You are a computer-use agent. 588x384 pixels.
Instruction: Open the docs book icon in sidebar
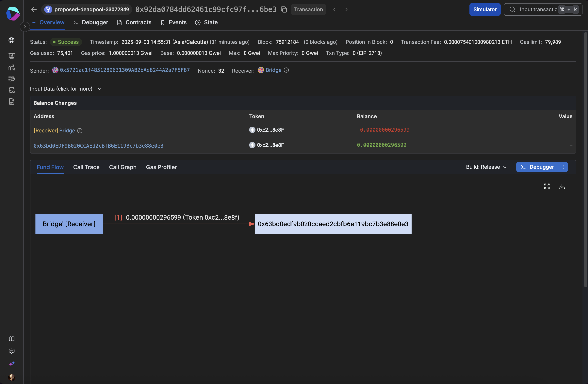(12, 339)
